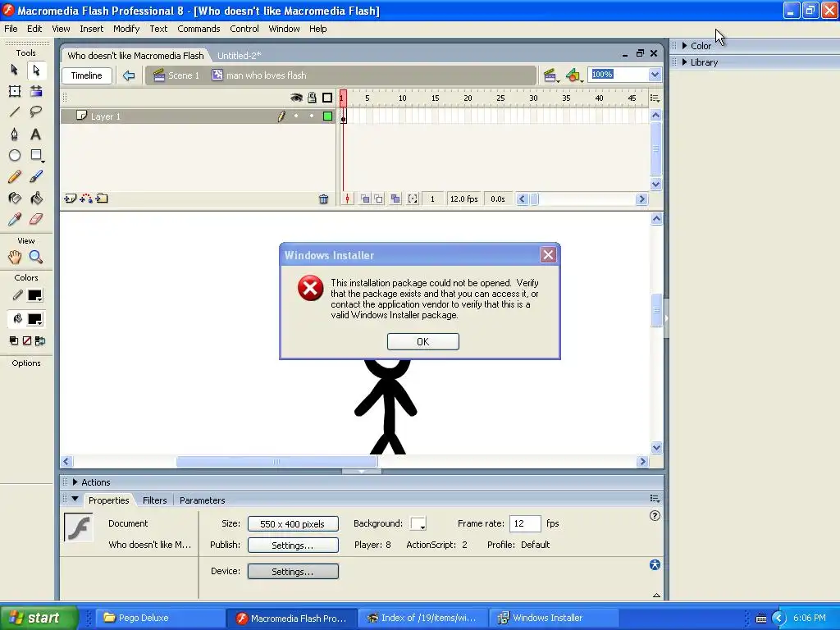Open the Stroke color swatch
The image size is (840, 630).
click(x=34, y=295)
